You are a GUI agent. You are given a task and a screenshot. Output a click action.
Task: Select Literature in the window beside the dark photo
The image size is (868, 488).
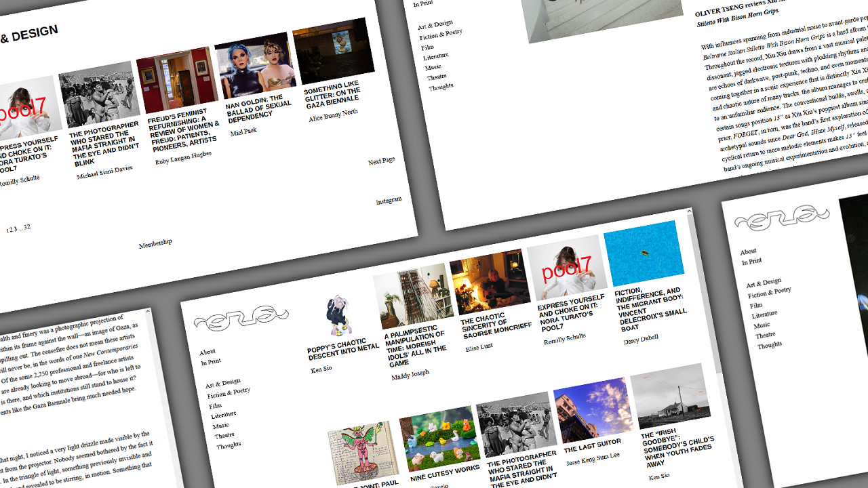(765, 314)
